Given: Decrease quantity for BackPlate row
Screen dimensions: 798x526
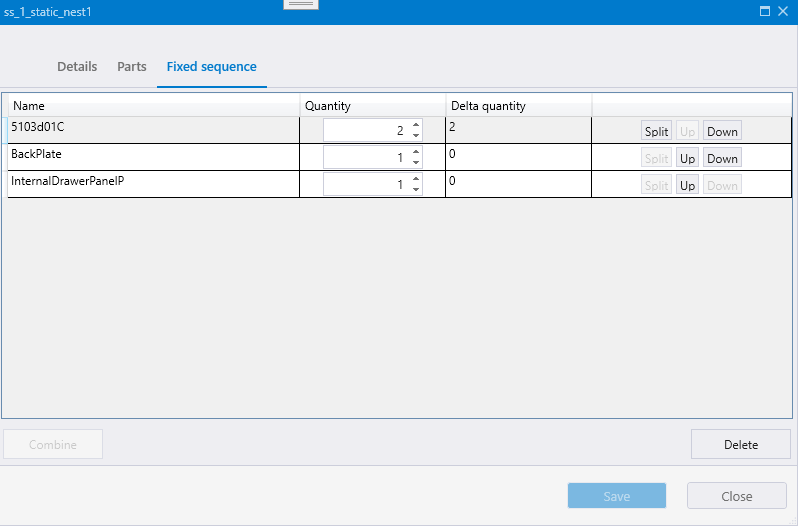Looking at the screenshot, I should (416, 163).
